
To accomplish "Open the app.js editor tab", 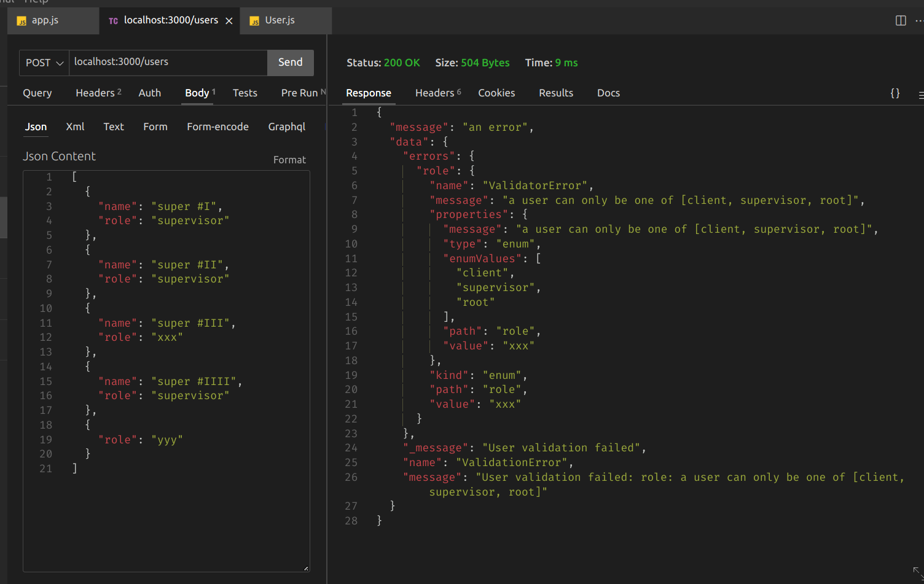I will pos(53,20).
